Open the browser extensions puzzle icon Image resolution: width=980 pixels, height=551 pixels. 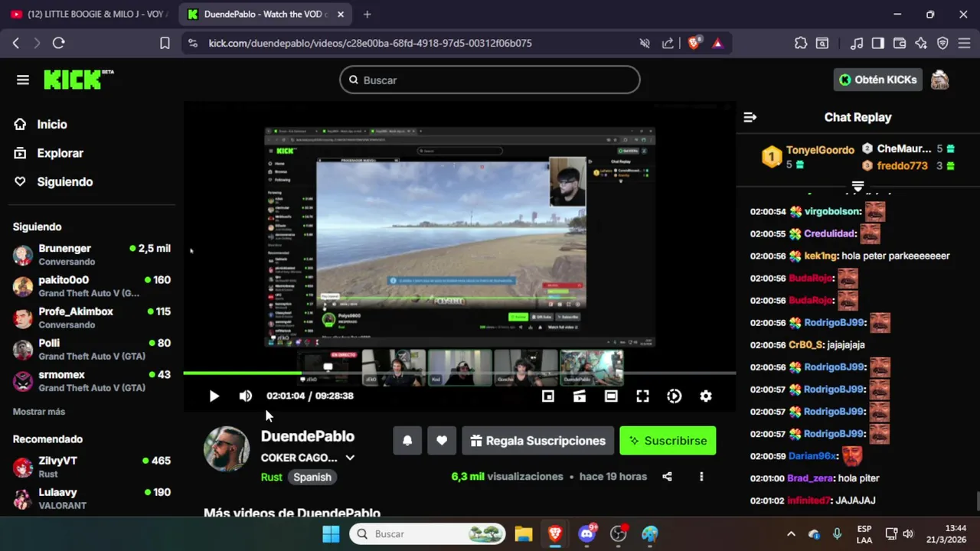pos(800,44)
